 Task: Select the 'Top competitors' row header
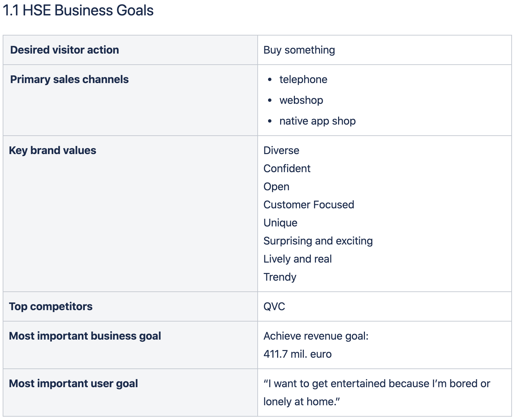pyautogui.click(x=51, y=306)
